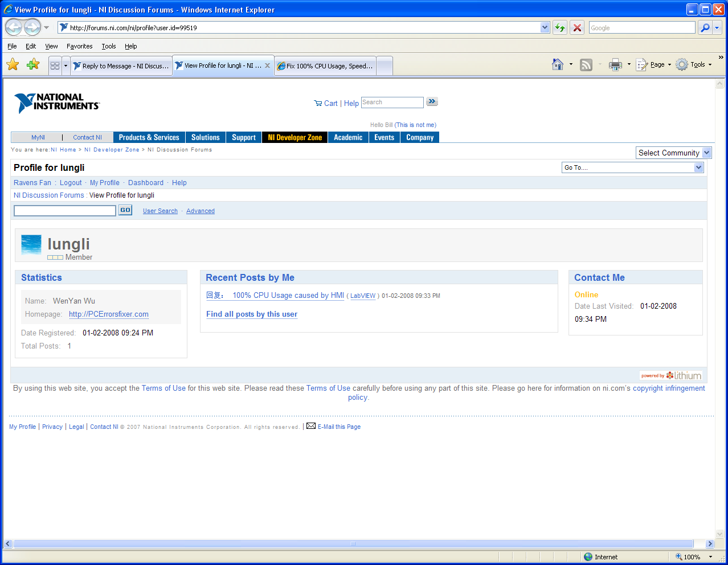Screen dimensions: 728x565
Task: Click the Google search box
Action: [642, 27]
